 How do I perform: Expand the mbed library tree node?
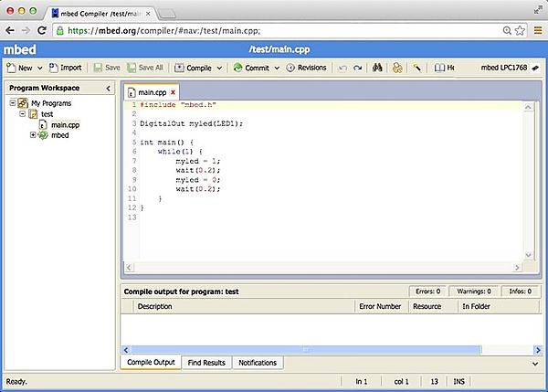click(33, 135)
